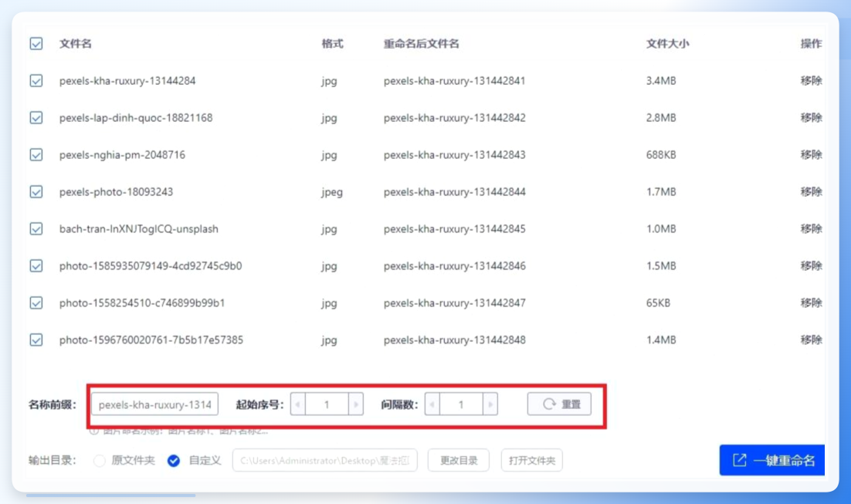The image size is (851, 504).
Task: Uncheck the photo-1558254510-c746899b99b1 file checkbox
Action: [36, 303]
